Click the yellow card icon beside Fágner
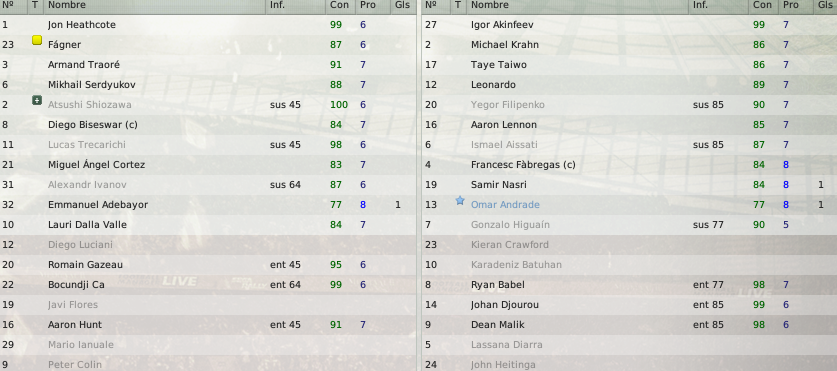The width and height of the screenshot is (837, 371). [x=37, y=40]
